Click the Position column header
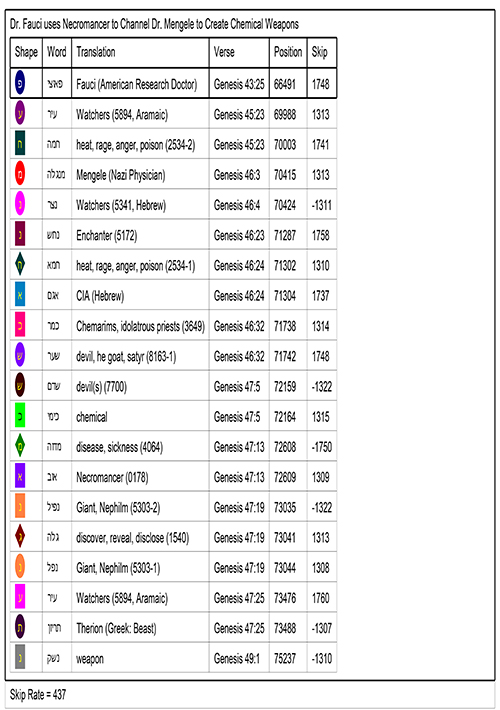Image resolution: width=500 pixels, height=710 pixels. click(288, 53)
